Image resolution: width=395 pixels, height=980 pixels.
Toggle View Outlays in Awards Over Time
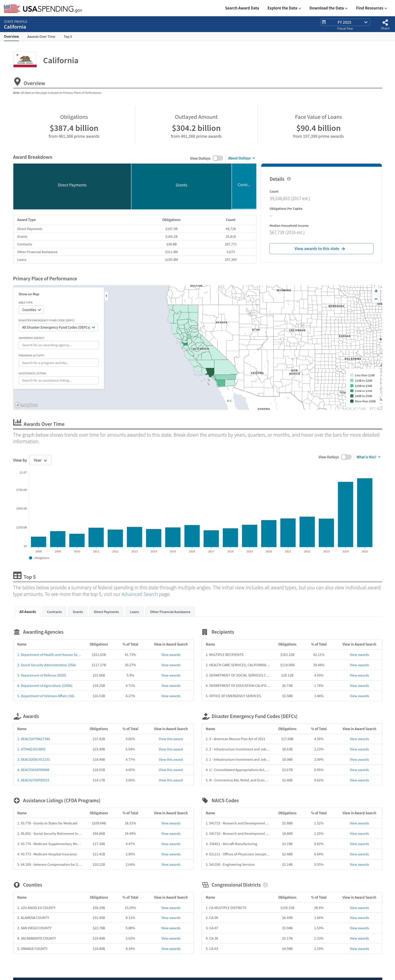click(346, 457)
